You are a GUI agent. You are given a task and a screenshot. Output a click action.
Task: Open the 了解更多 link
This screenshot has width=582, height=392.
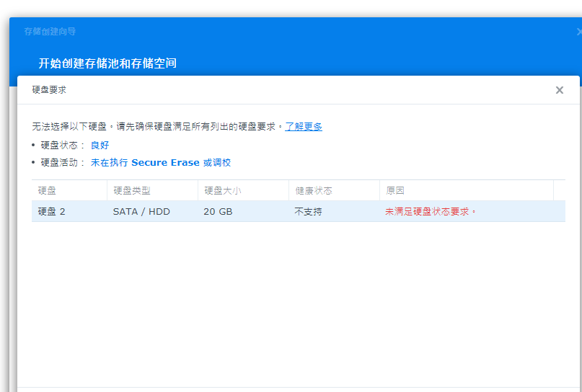point(304,126)
